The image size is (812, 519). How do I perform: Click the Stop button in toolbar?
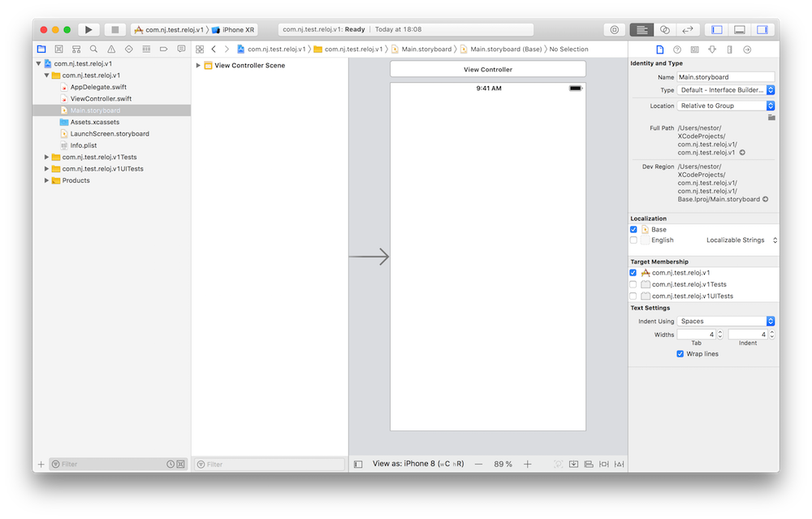pos(114,30)
